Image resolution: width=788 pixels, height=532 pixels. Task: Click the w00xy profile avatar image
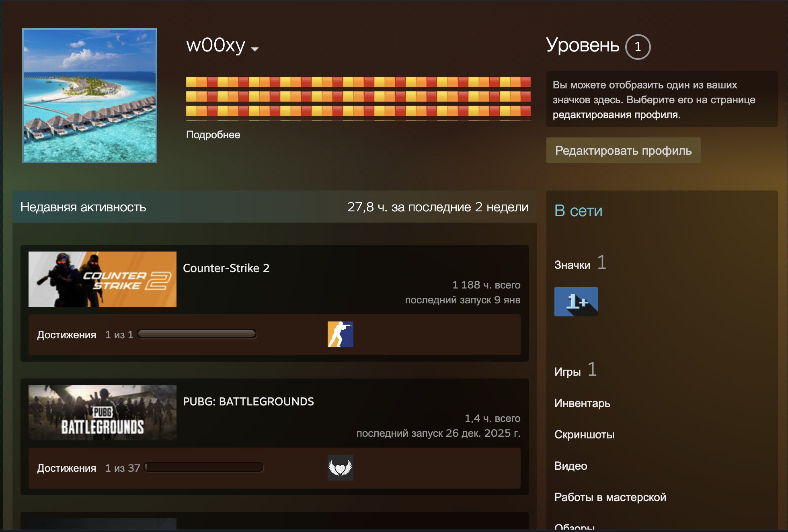[x=90, y=96]
